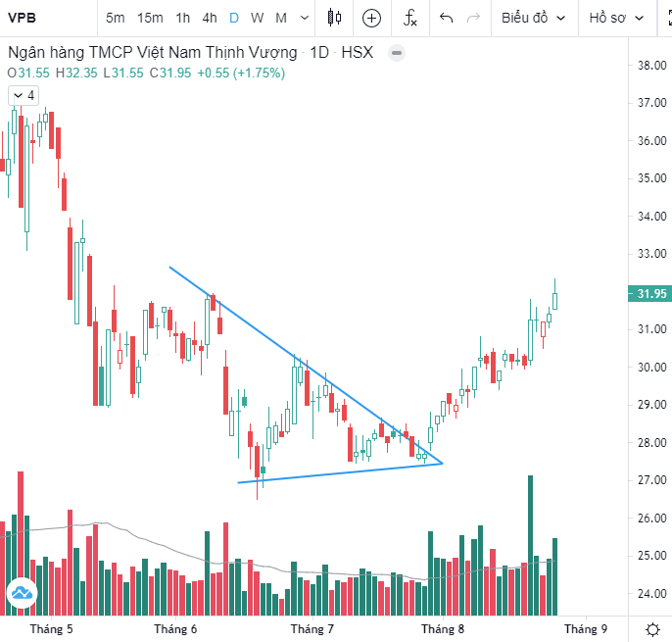The image size is (672, 642).
Task: Click the 38.00 price axis label
Action: tap(651, 66)
